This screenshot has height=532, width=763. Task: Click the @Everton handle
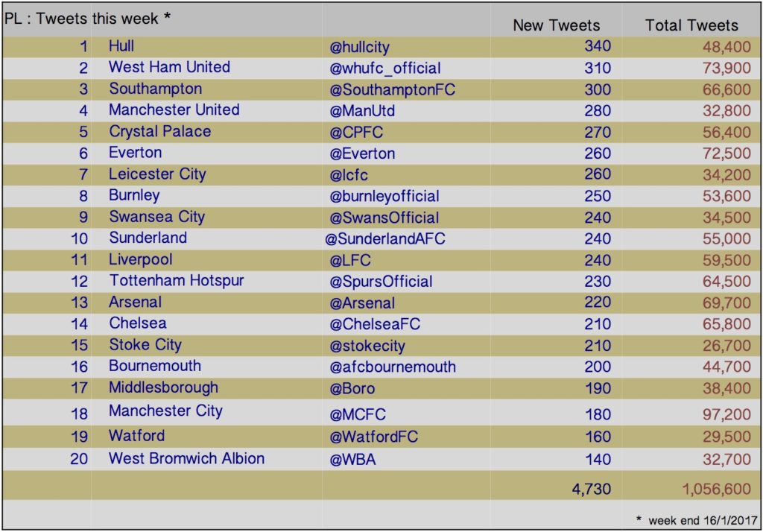(x=362, y=153)
